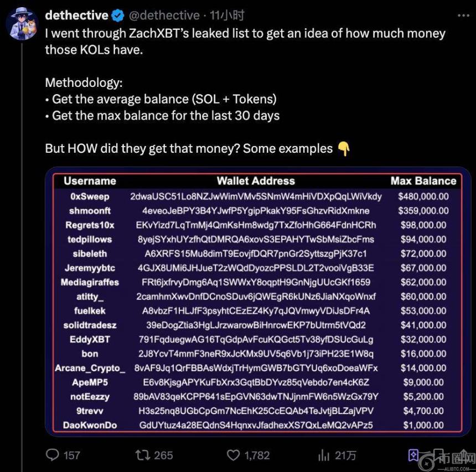Viewport: 476px width, 472px height.
Task: Open the tweet's more options menu
Action: [462, 15]
